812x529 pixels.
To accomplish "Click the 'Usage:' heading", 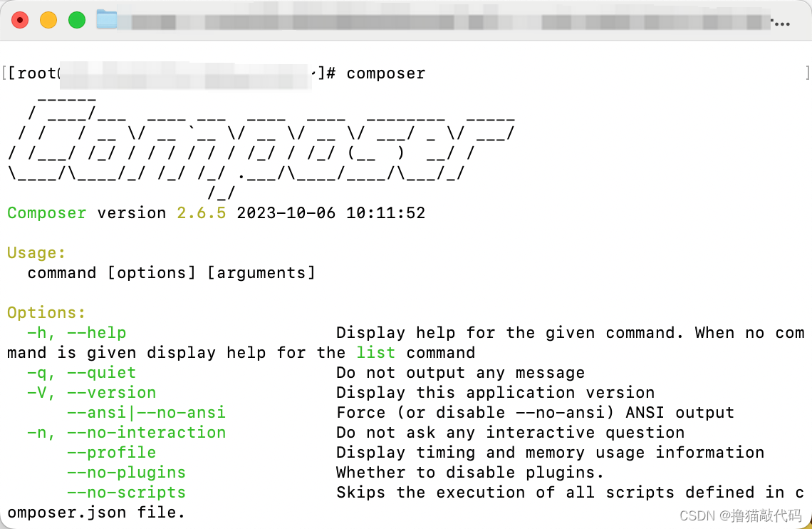I will pos(36,253).
